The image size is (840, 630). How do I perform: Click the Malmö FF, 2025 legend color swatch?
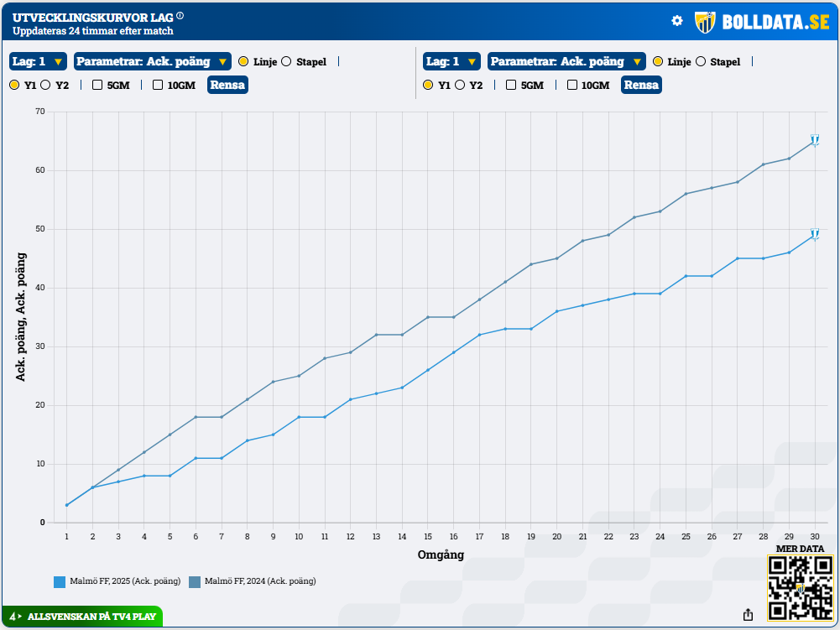(x=60, y=581)
